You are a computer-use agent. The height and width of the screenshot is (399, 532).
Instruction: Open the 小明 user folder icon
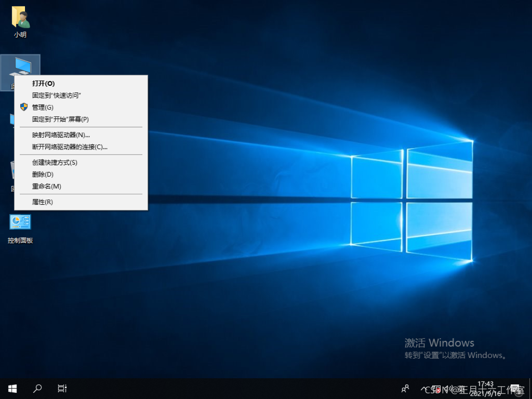[20, 22]
